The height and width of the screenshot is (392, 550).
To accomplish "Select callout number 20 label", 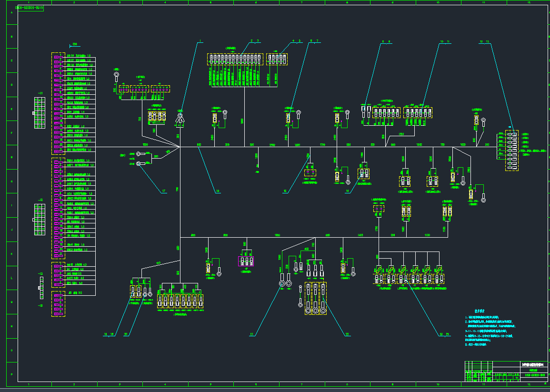I will (126, 334).
